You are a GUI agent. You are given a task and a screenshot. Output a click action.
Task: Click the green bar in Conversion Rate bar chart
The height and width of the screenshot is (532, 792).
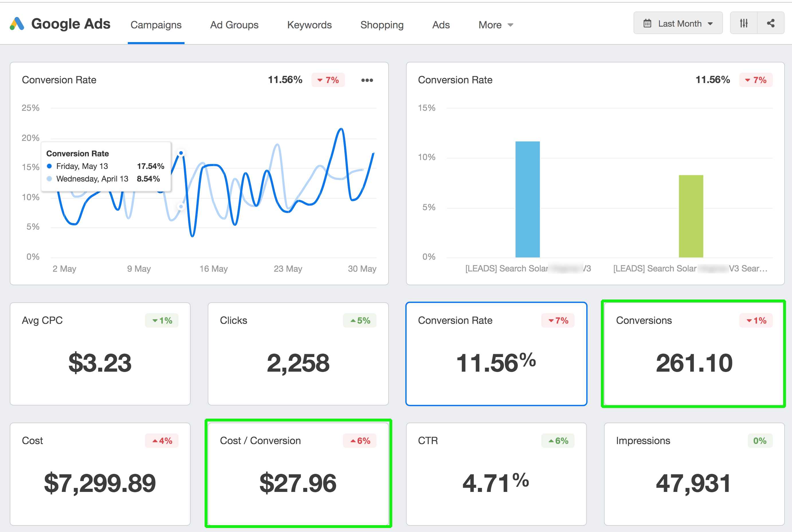(691, 216)
